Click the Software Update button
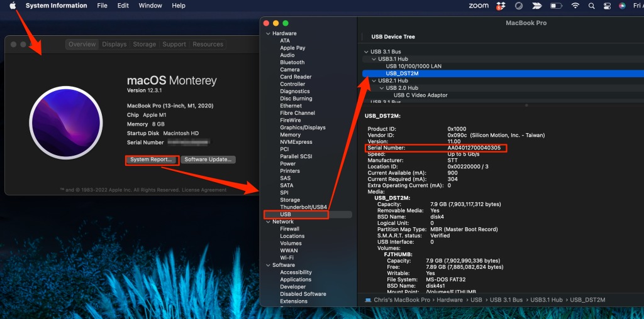 (208, 159)
